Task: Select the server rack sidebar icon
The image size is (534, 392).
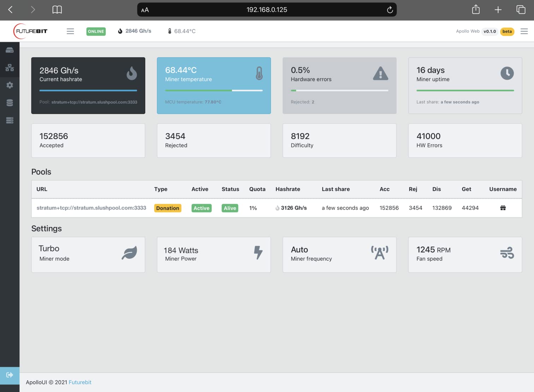Action: click(10, 120)
